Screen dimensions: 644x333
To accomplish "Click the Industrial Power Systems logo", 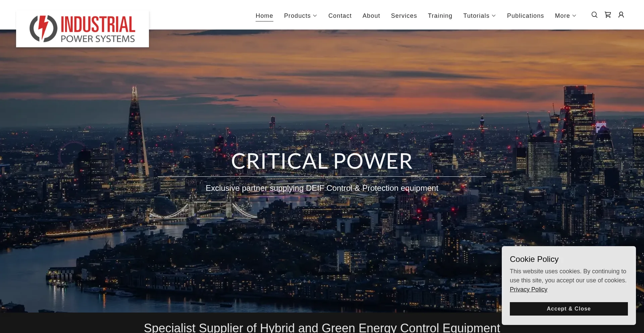I will click(x=83, y=29).
